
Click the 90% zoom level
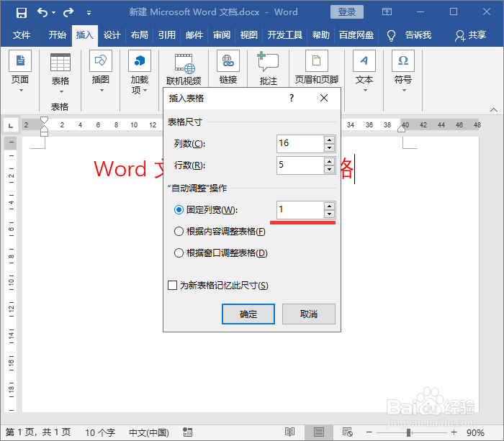(x=475, y=432)
